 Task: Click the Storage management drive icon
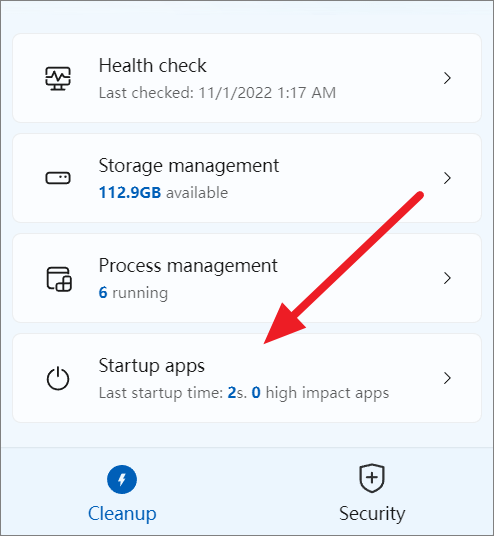[58, 178]
